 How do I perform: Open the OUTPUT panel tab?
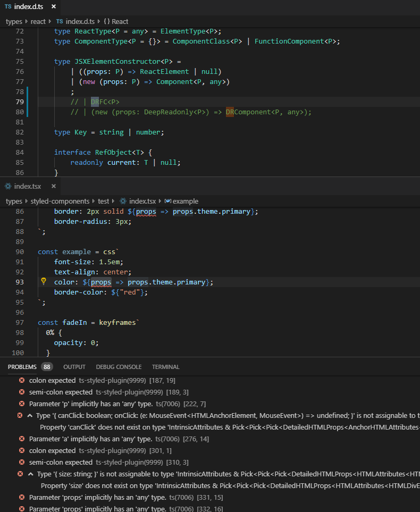coord(74,367)
